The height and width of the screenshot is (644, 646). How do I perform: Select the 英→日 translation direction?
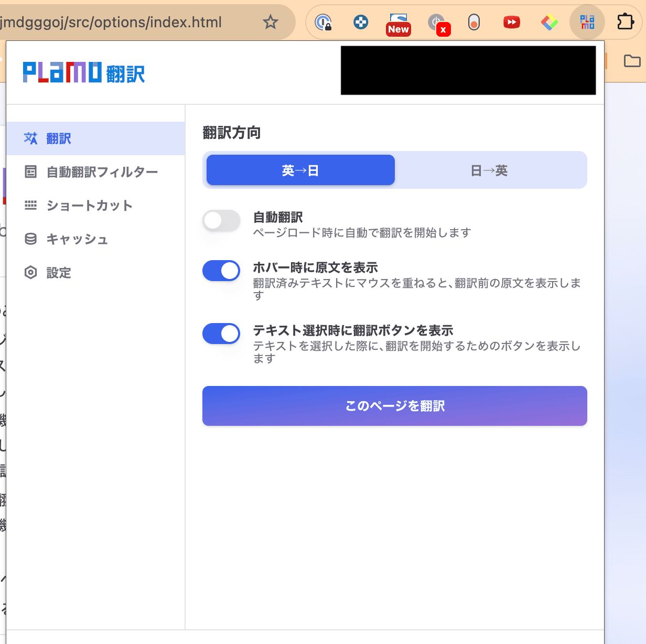(x=300, y=170)
